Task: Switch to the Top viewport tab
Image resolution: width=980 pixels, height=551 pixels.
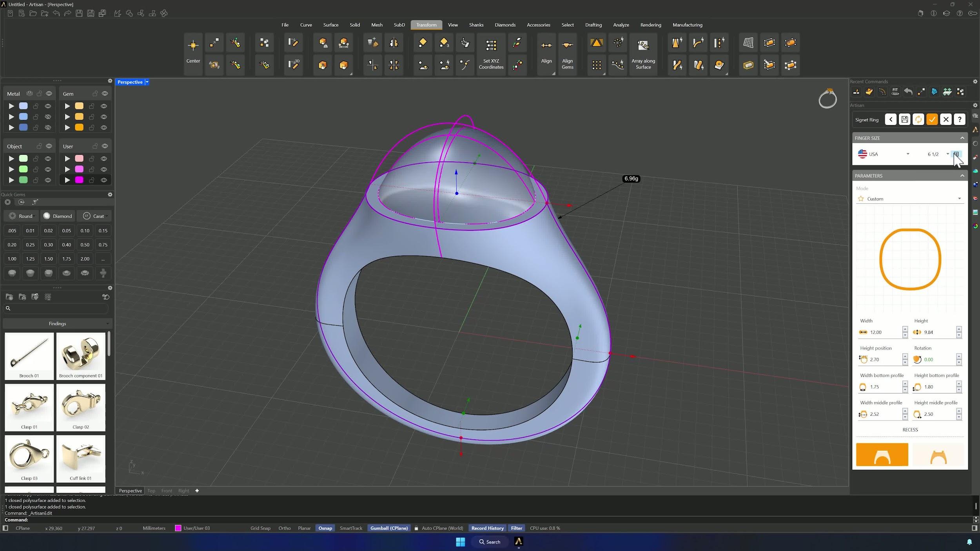Action: 151,491
